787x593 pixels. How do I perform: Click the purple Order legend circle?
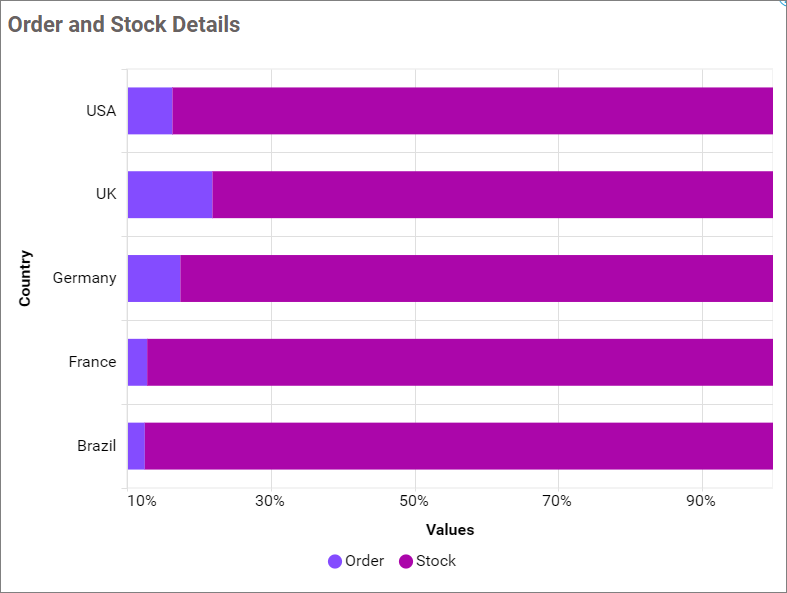pyautogui.click(x=335, y=561)
